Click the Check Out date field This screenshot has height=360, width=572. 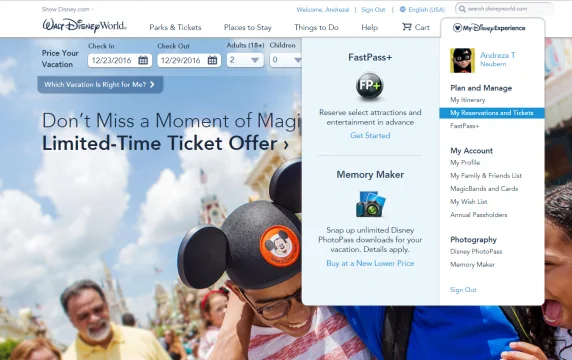(x=189, y=60)
